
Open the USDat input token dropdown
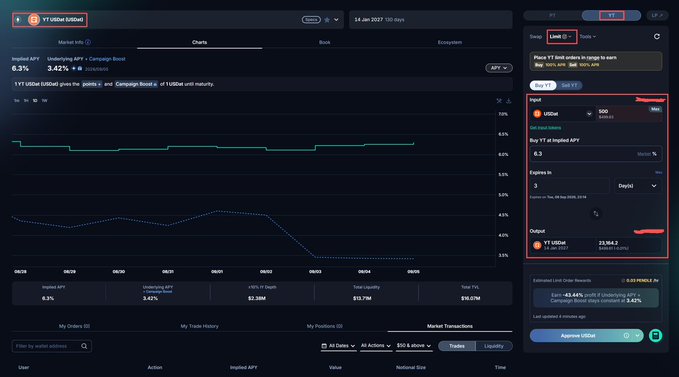(x=563, y=113)
